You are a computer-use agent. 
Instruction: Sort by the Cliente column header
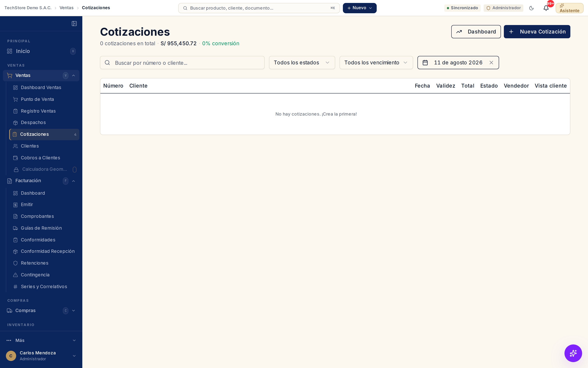point(138,86)
